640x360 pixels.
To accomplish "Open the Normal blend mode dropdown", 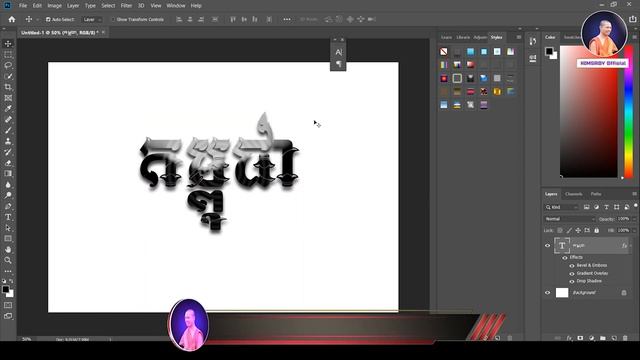I will 570,219.
